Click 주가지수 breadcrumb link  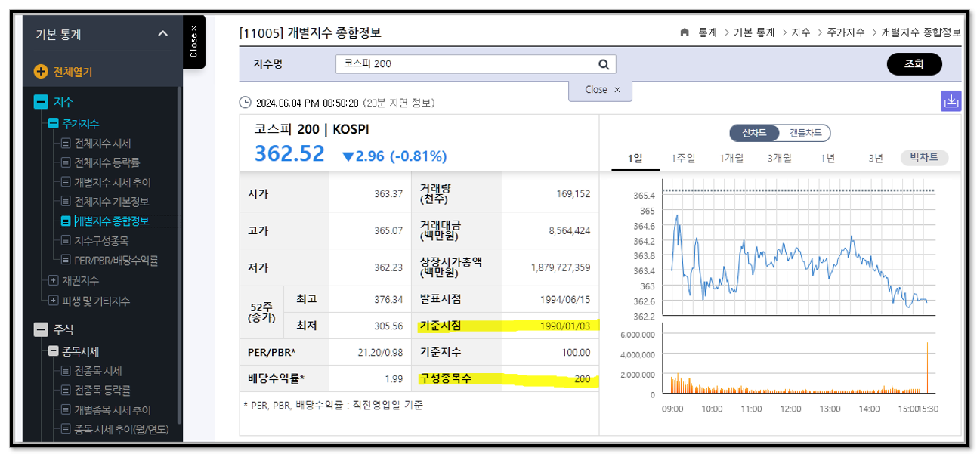tap(845, 32)
